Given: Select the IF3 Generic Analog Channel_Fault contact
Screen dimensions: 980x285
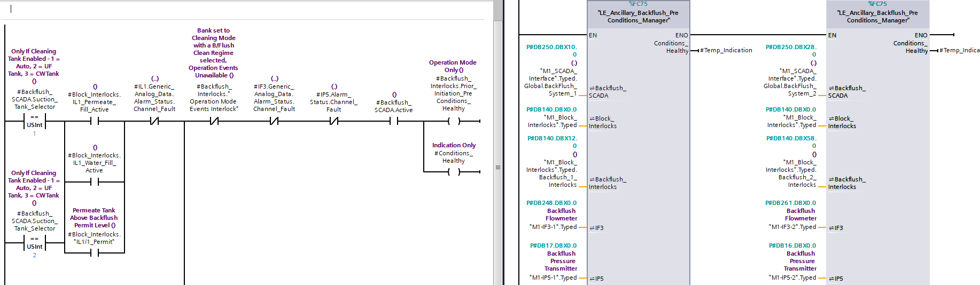Looking at the screenshot, I should pyautogui.click(x=274, y=121).
